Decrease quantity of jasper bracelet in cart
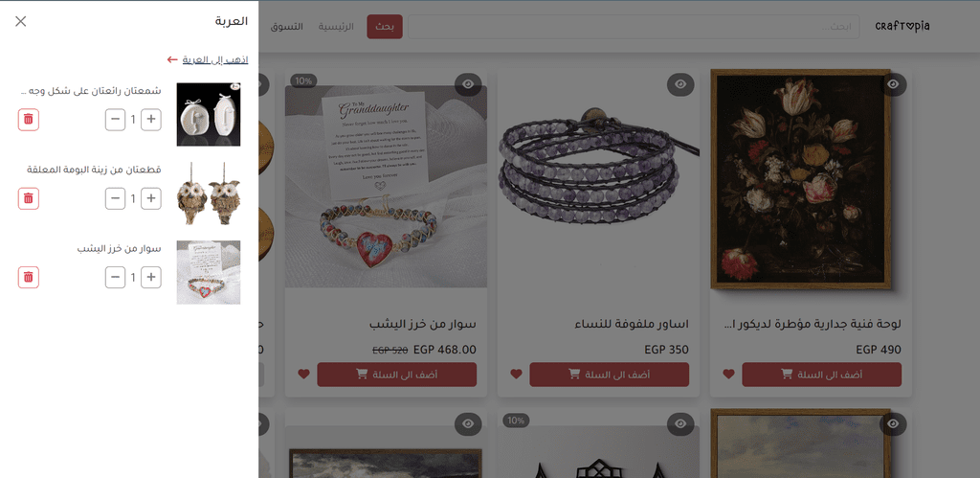Viewport: 980px width, 478px height. [x=115, y=277]
